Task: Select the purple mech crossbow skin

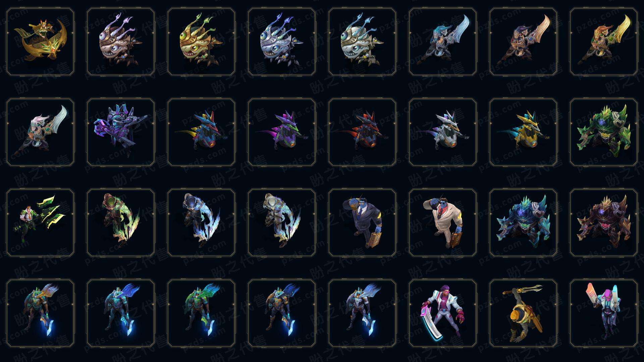Action: coord(121,132)
